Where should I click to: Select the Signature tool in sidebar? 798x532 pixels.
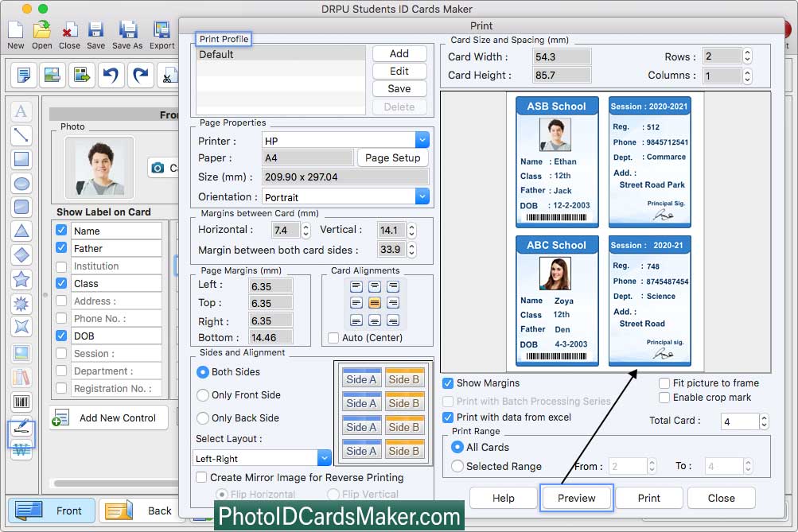pos(21,428)
